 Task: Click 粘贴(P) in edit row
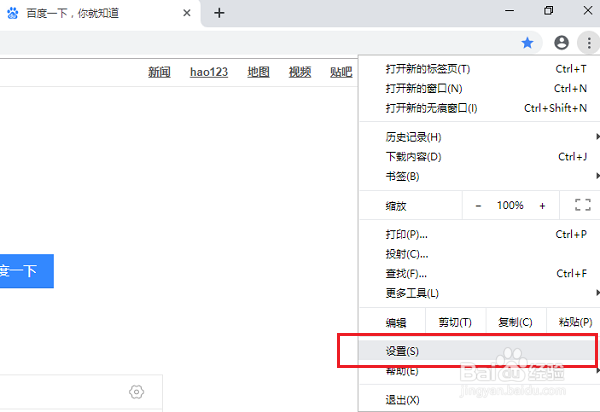574,322
